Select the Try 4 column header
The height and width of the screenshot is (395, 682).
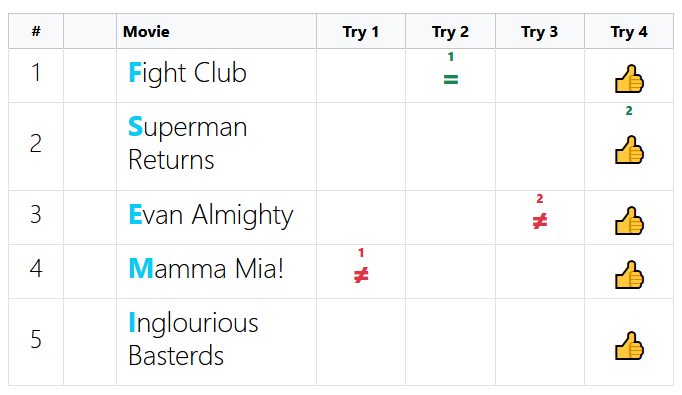[x=629, y=32]
